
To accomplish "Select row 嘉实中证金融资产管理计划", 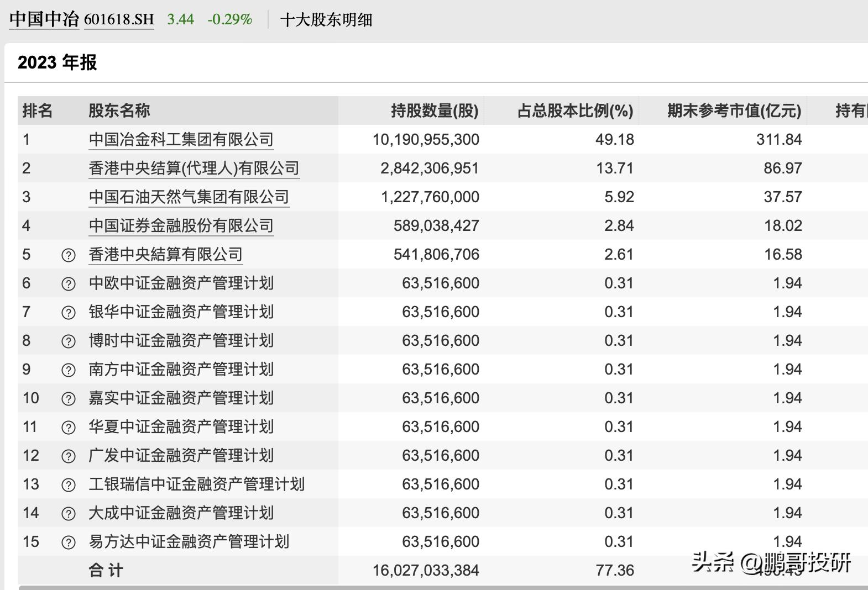I will [x=443, y=398].
